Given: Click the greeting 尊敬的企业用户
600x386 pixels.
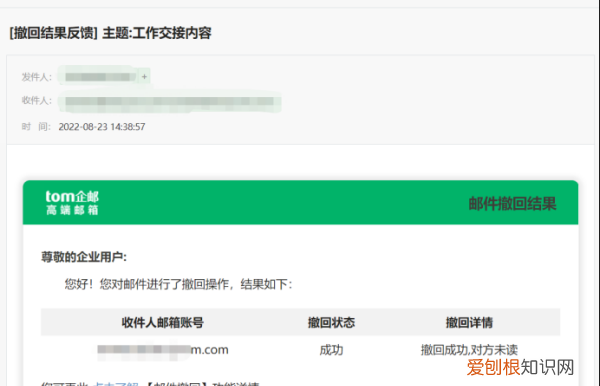Looking at the screenshot, I should 84,257.
